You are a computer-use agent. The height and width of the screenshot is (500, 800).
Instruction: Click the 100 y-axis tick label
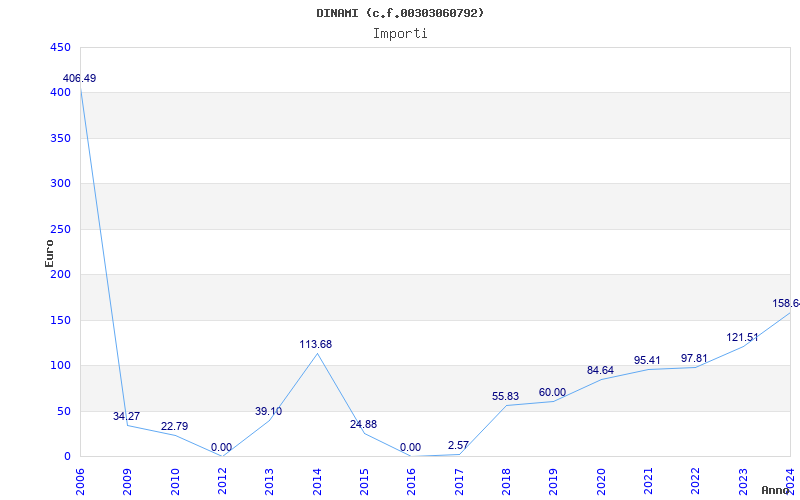coord(60,366)
